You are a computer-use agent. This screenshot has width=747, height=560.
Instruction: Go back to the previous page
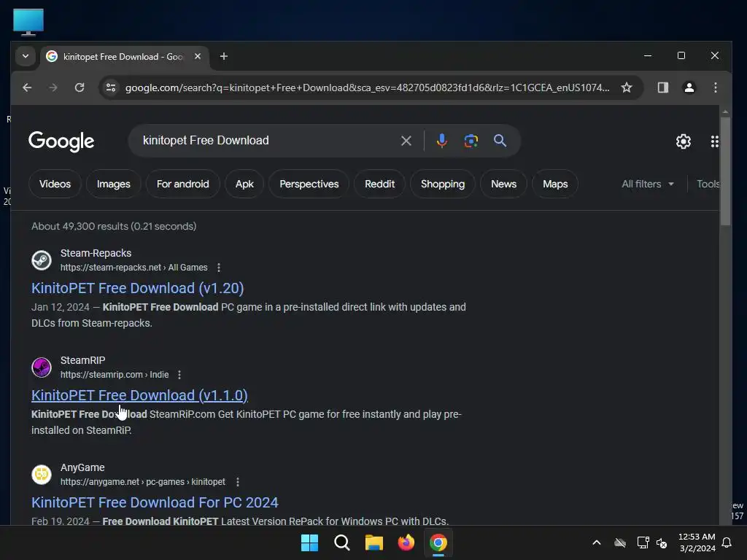click(x=27, y=87)
